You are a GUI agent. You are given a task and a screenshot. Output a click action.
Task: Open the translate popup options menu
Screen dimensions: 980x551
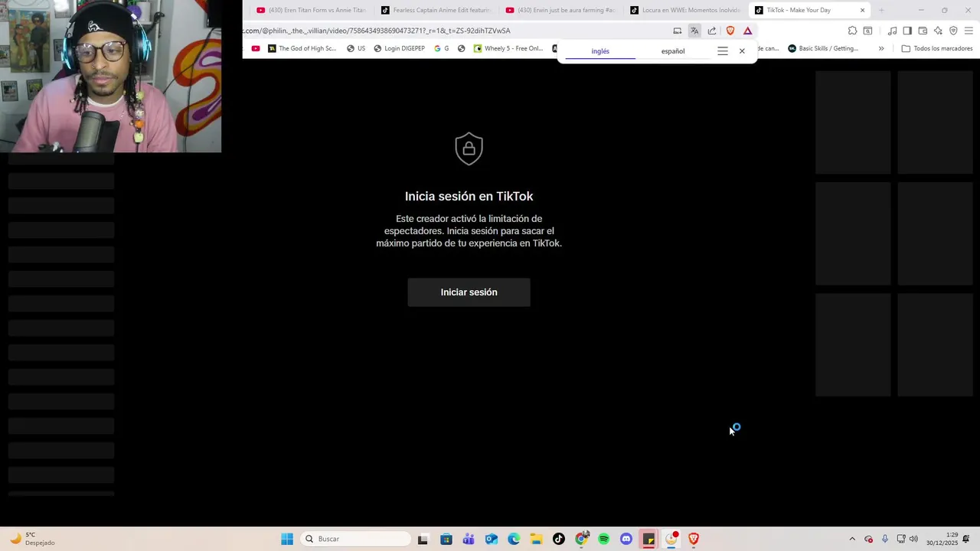tap(722, 51)
